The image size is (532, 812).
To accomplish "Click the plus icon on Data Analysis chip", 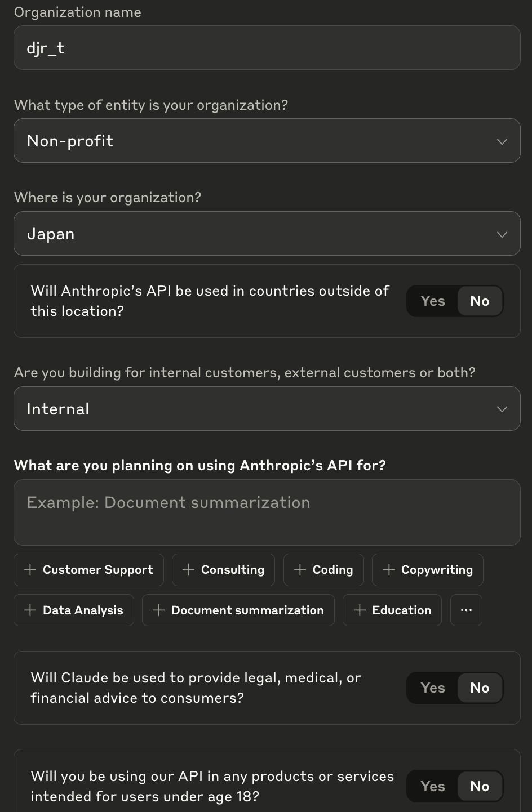I will [x=30, y=610].
